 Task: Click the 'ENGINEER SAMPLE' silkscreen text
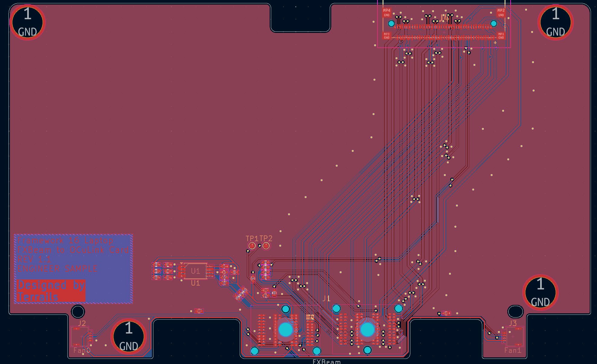tap(57, 269)
